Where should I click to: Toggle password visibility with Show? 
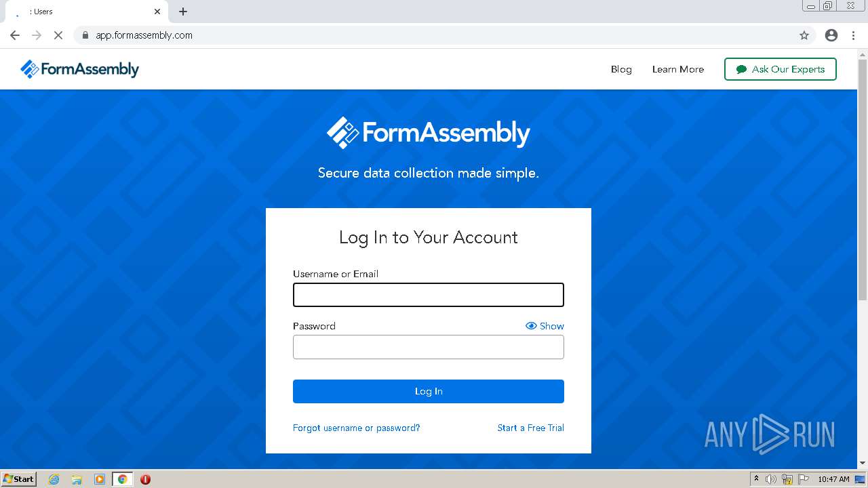(x=545, y=326)
